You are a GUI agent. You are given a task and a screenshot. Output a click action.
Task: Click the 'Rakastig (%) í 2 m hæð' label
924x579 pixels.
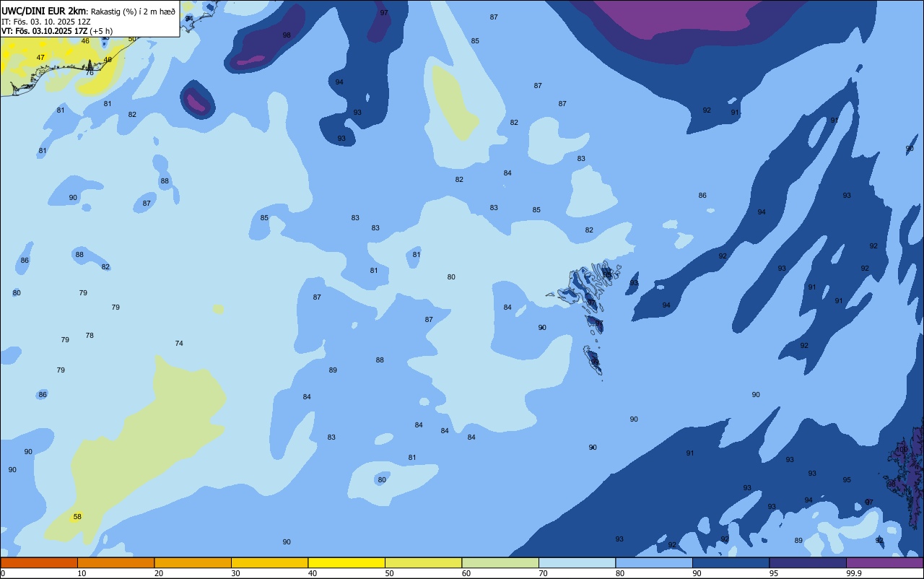(134, 11)
